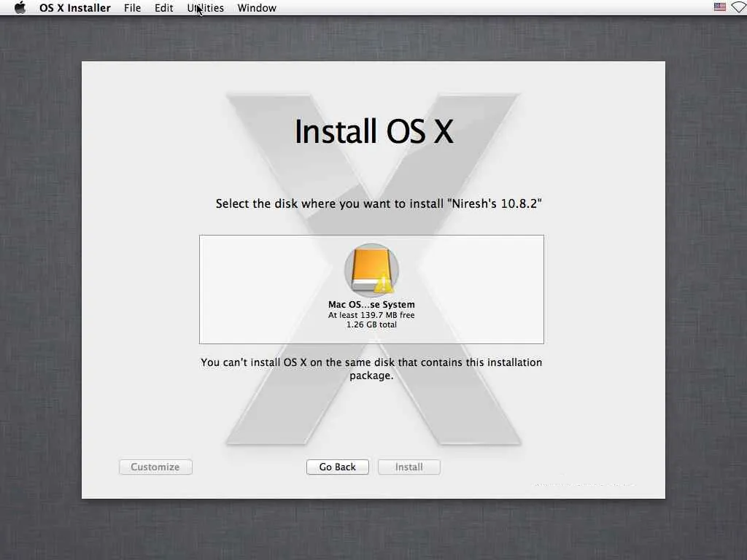Click the Wi-Fi status icon in the menu bar
Viewport: 747px width, 560px height.
click(x=739, y=7)
